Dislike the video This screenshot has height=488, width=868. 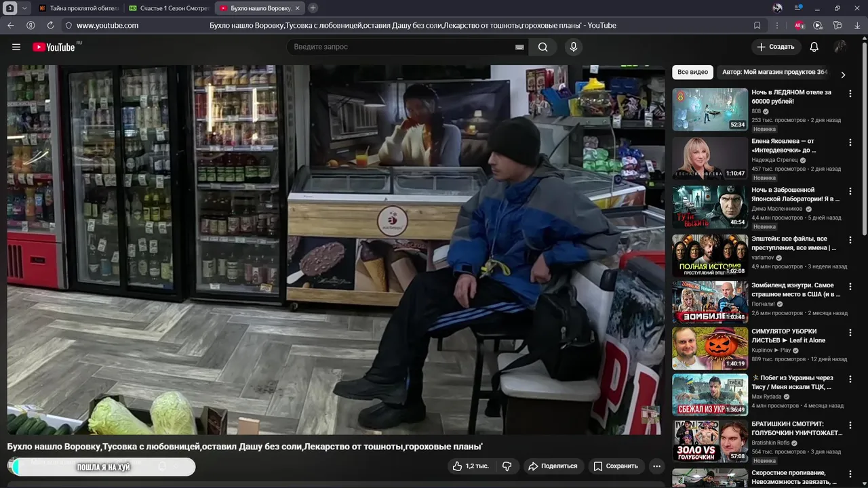[507, 466]
